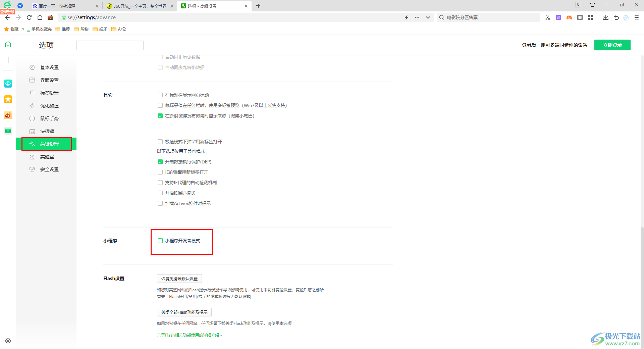Open the purple translate extension icon
Image resolution: width=644 pixels, height=349 pixels.
point(558,17)
